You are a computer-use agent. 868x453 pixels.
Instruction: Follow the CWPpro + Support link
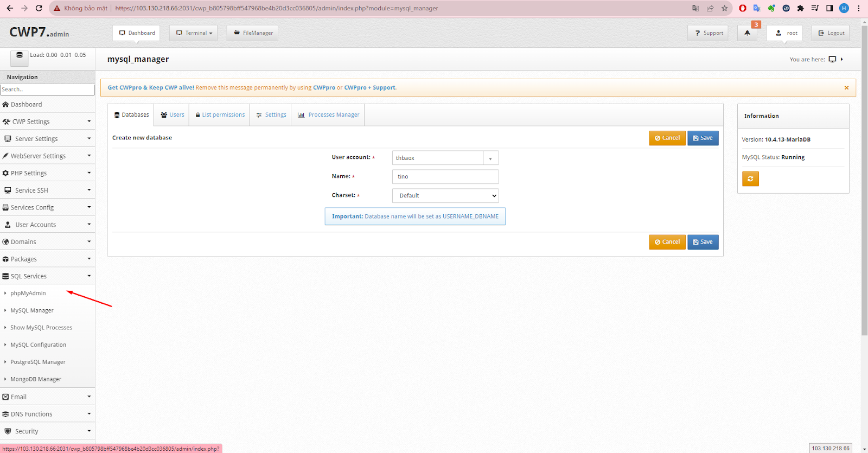pyautogui.click(x=369, y=88)
